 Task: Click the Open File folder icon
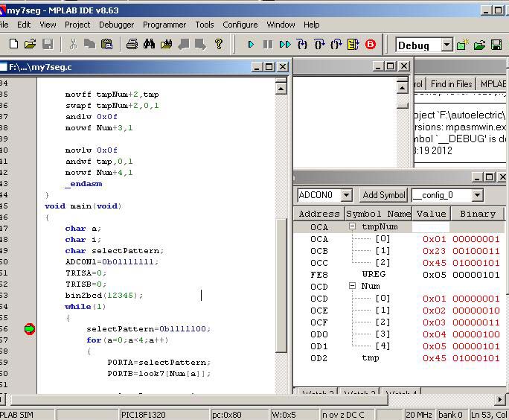point(30,45)
